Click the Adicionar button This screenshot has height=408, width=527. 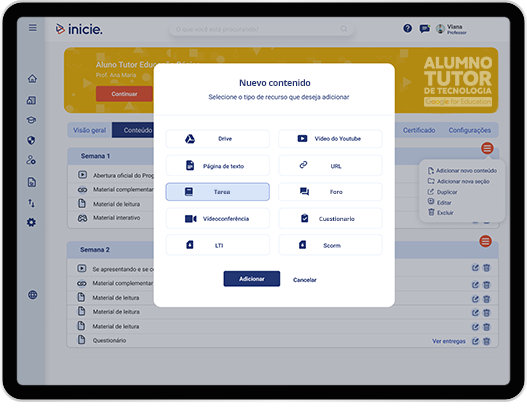click(251, 279)
